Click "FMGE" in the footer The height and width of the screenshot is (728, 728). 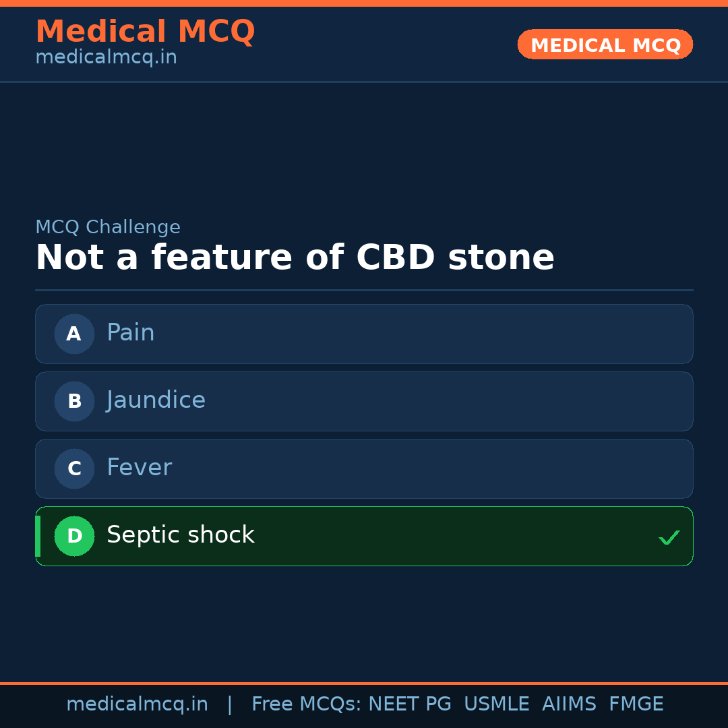point(636,704)
